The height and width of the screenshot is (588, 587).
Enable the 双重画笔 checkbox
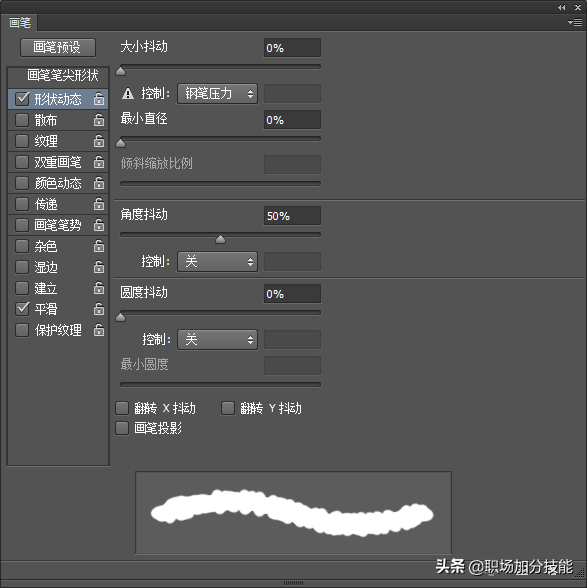[22, 162]
